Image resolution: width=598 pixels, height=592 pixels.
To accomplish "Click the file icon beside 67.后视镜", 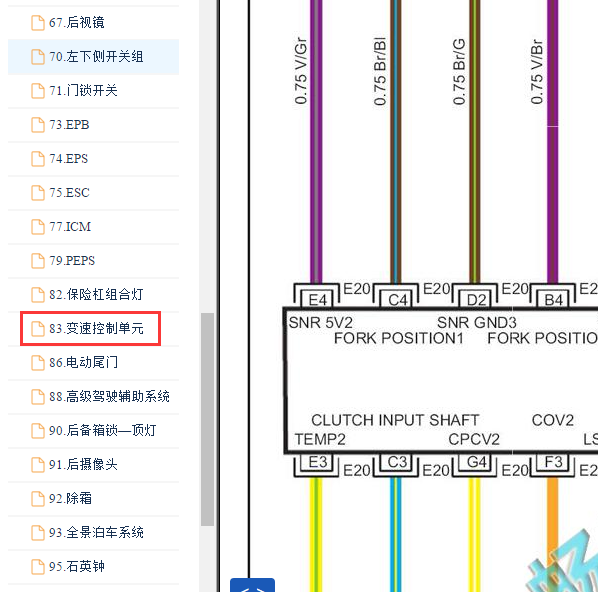I will pyautogui.click(x=38, y=23).
